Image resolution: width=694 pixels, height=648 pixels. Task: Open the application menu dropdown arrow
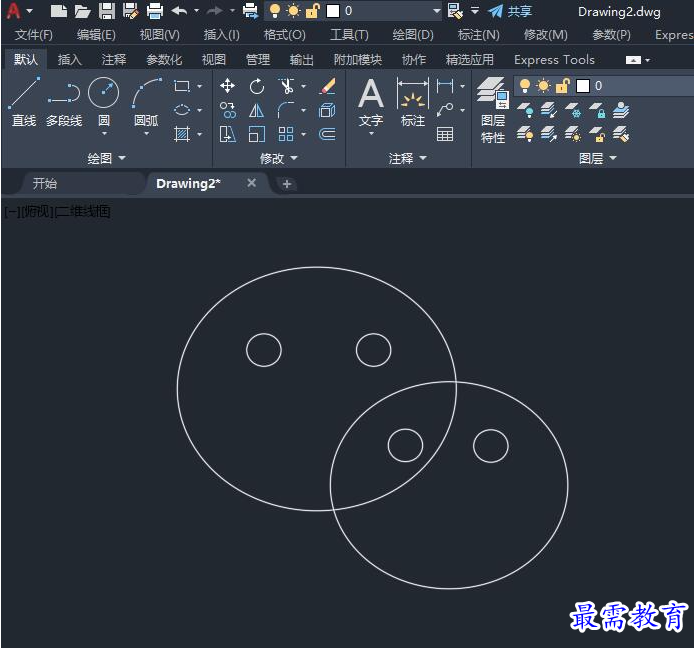[30, 11]
